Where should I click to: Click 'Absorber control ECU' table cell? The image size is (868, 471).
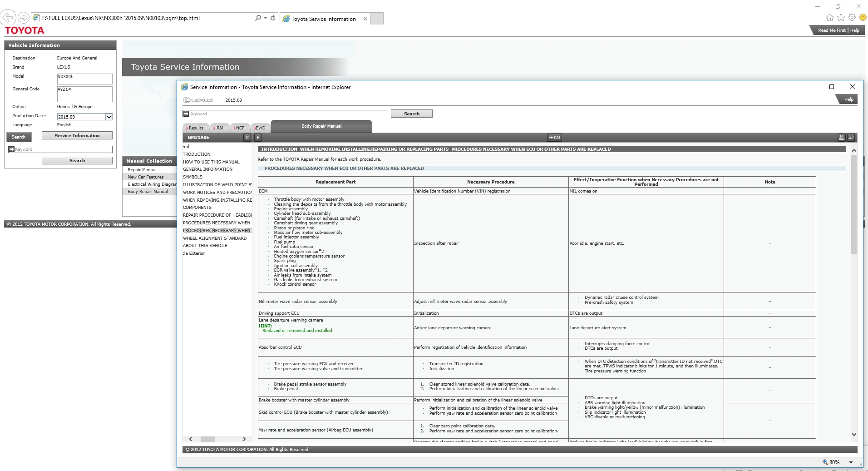tap(335, 347)
